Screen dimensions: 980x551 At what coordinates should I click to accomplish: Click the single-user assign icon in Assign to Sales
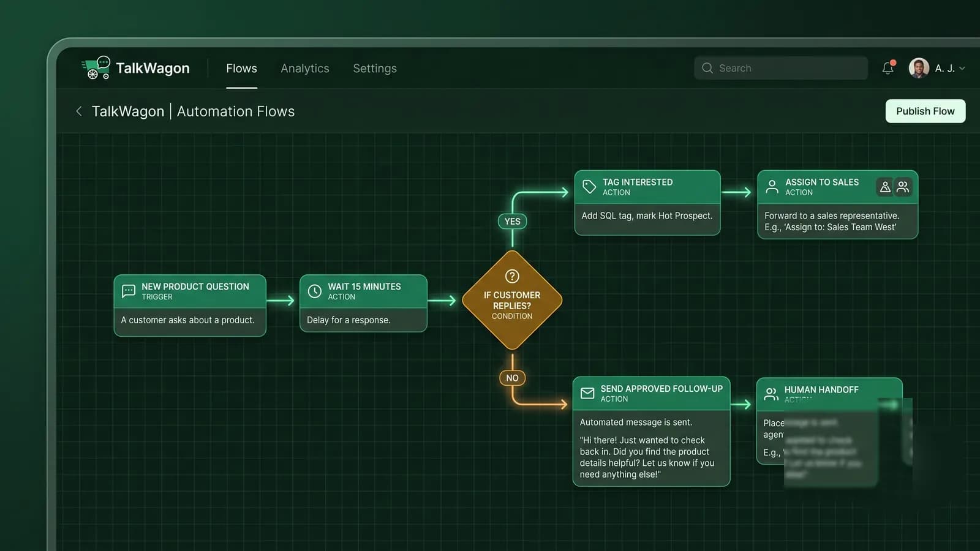tap(885, 187)
